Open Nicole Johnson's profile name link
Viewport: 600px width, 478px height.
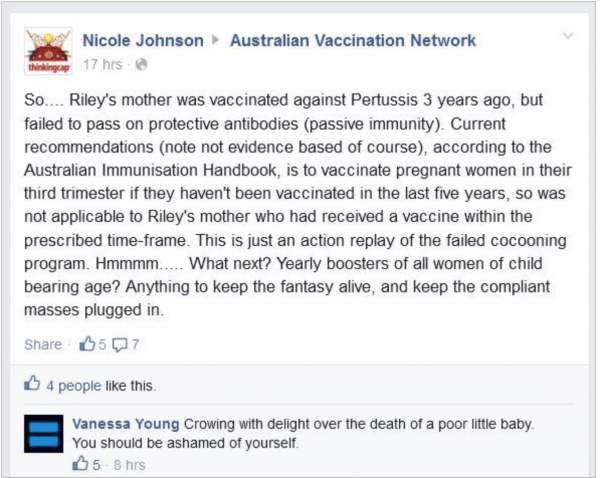143,41
